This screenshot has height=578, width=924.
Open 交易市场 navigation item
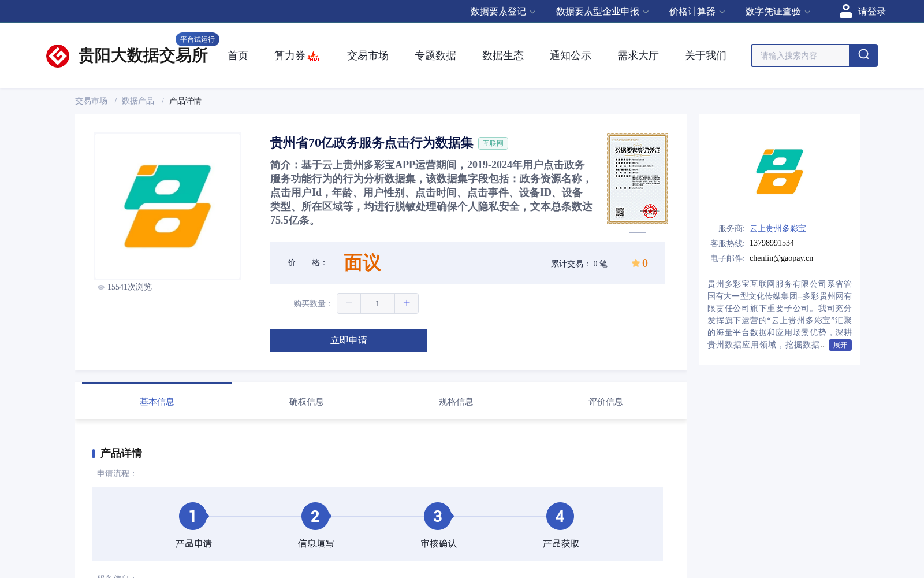(368, 55)
